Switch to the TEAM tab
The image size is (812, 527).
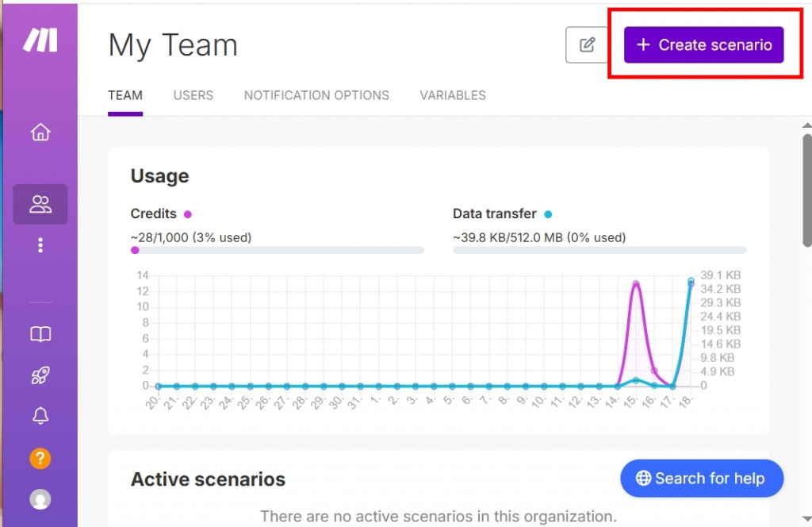125,95
